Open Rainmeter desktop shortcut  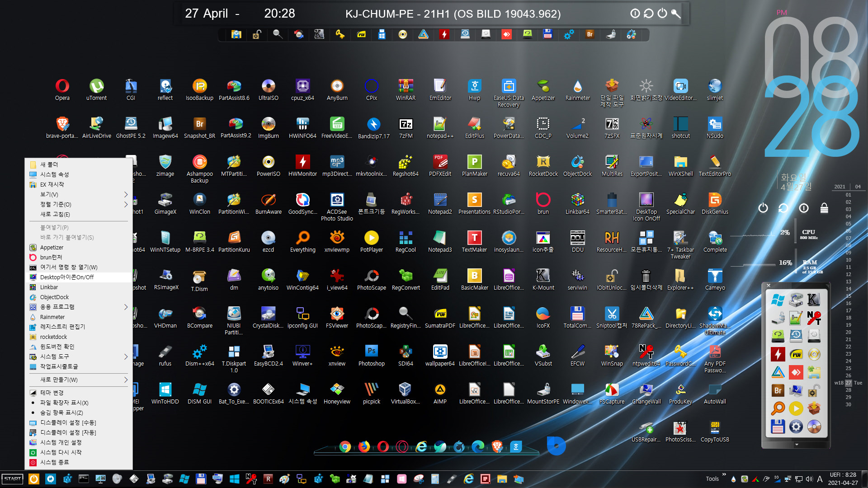577,89
